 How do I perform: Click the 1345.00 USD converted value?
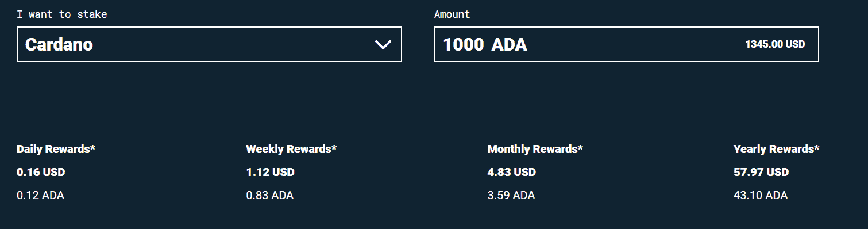coord(775,44)
